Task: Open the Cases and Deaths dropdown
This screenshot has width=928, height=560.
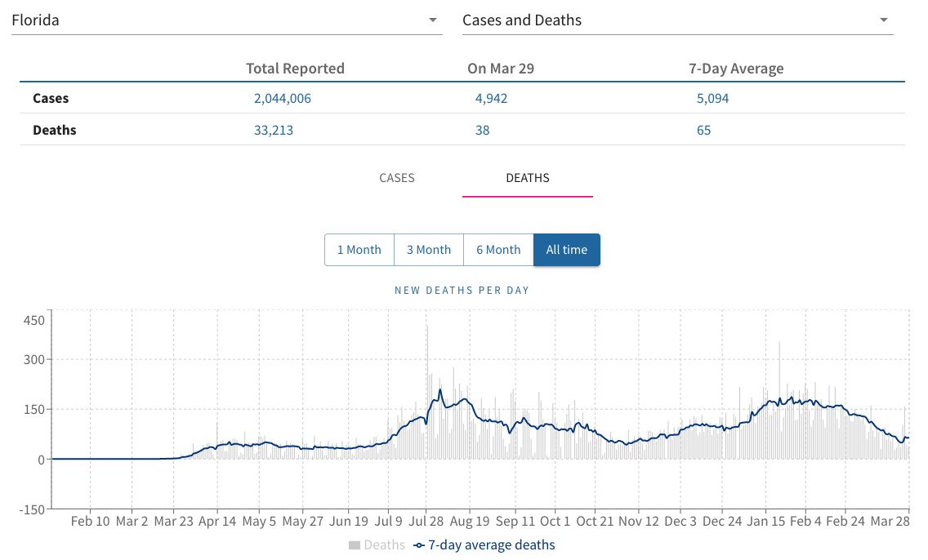Action: (x=678, y=20)
